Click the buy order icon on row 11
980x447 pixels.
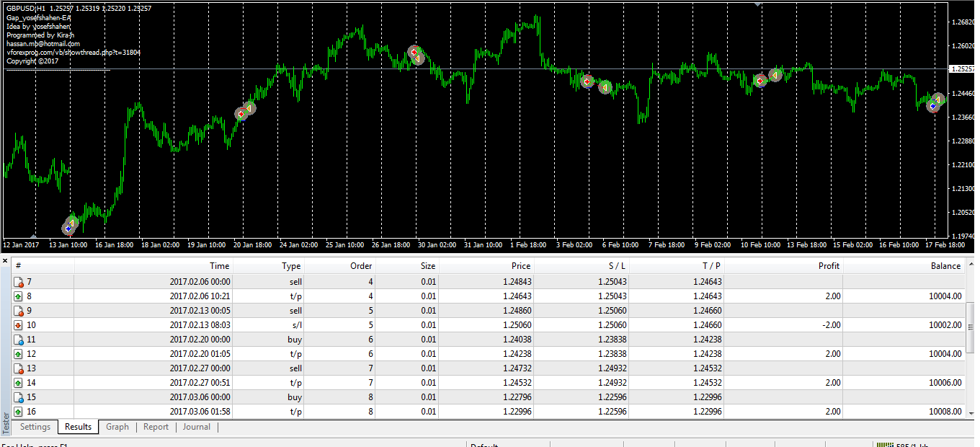coord(19,340)
